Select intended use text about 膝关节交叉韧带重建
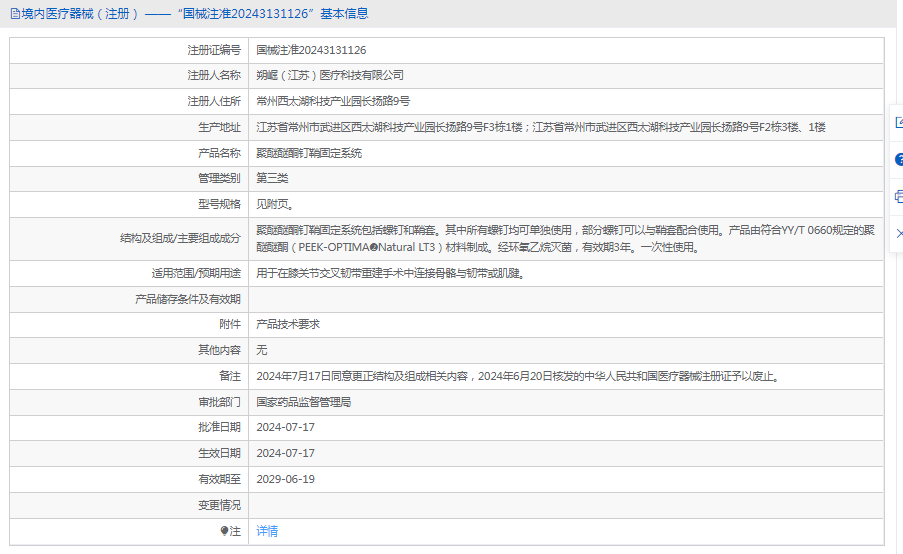This screenshot has width=903, height=554. 390,274
